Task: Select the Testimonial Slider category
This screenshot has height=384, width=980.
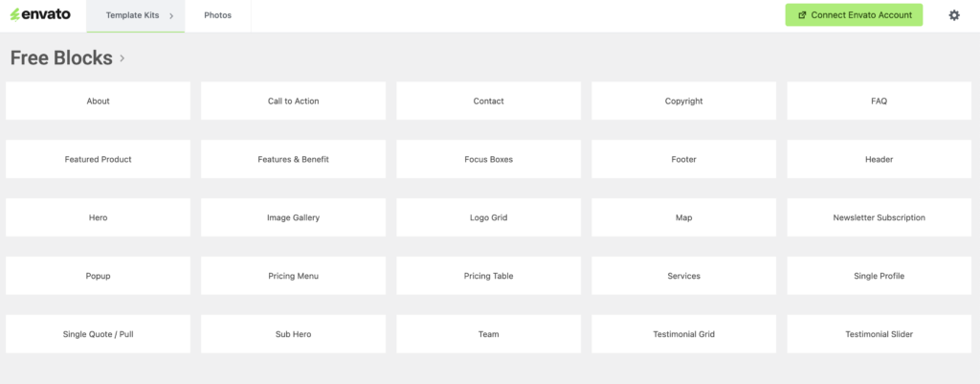Action: (x=879, y=334)
